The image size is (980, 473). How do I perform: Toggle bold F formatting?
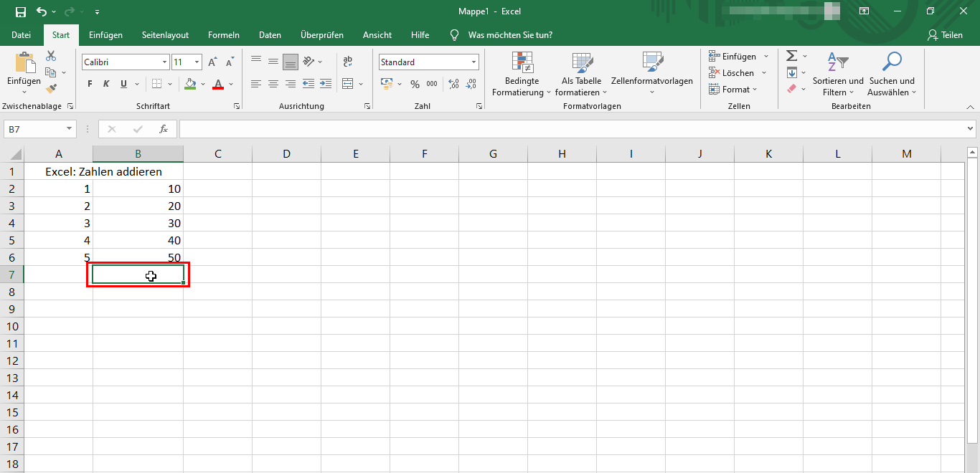click(x=90, y=84)
